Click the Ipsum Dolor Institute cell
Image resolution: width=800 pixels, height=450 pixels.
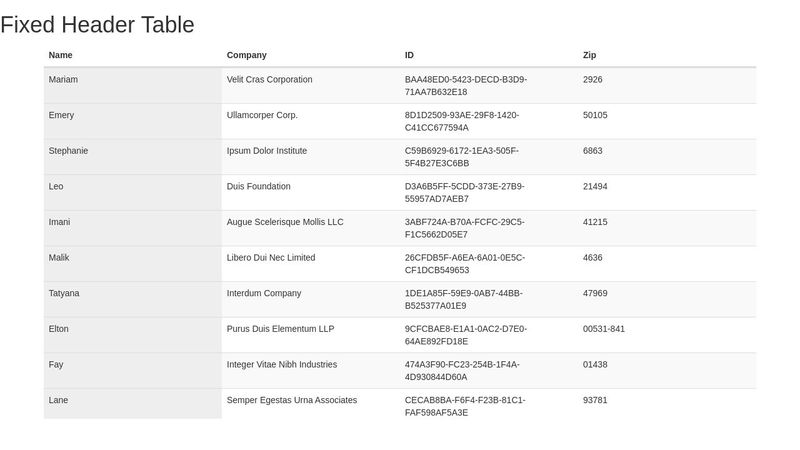311,157
